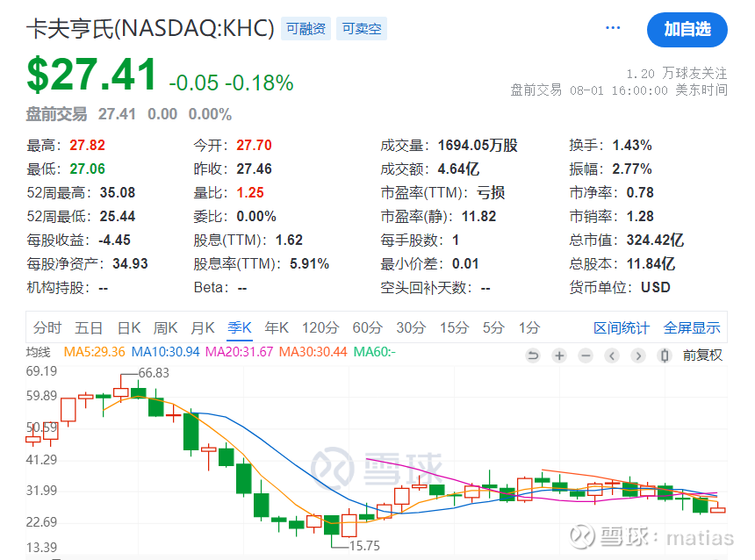Click the price change -0.05 -0.18%
This screenshot has width=755, height=560.
(x=231, y=83)
